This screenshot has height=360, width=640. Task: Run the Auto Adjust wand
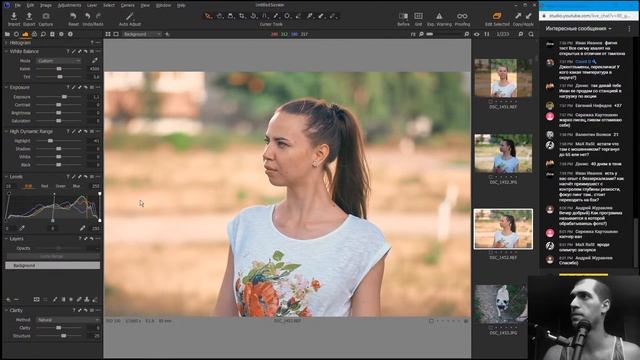(129, 16)
